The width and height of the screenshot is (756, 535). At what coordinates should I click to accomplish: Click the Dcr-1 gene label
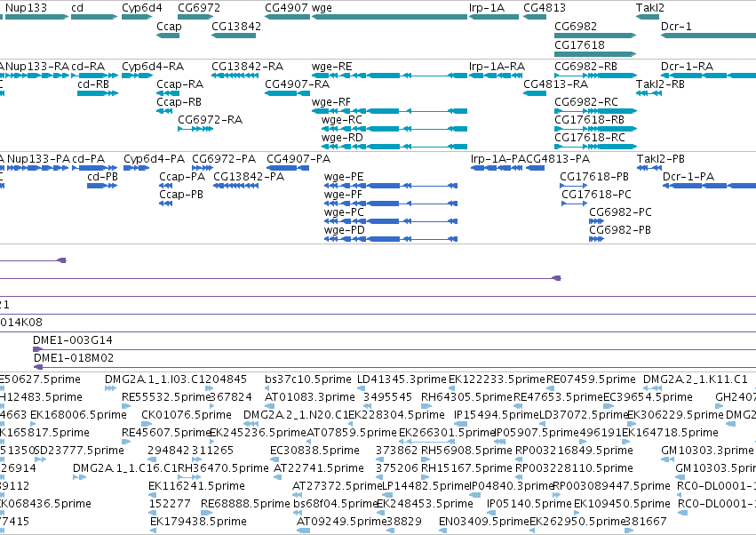(x=676, y=26)
